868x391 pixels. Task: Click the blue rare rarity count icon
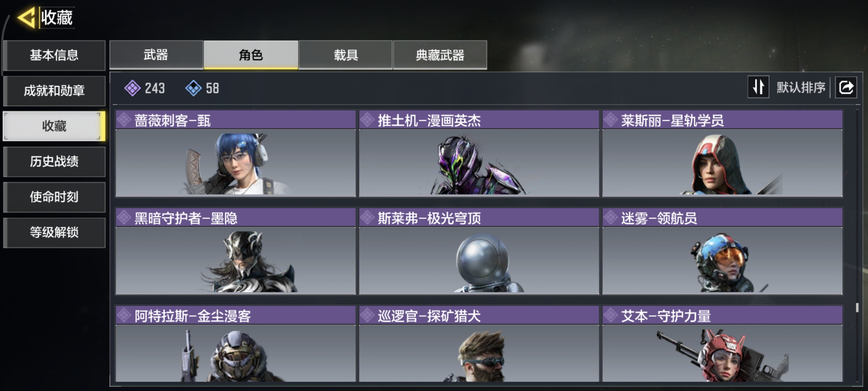tap(193, 88)
